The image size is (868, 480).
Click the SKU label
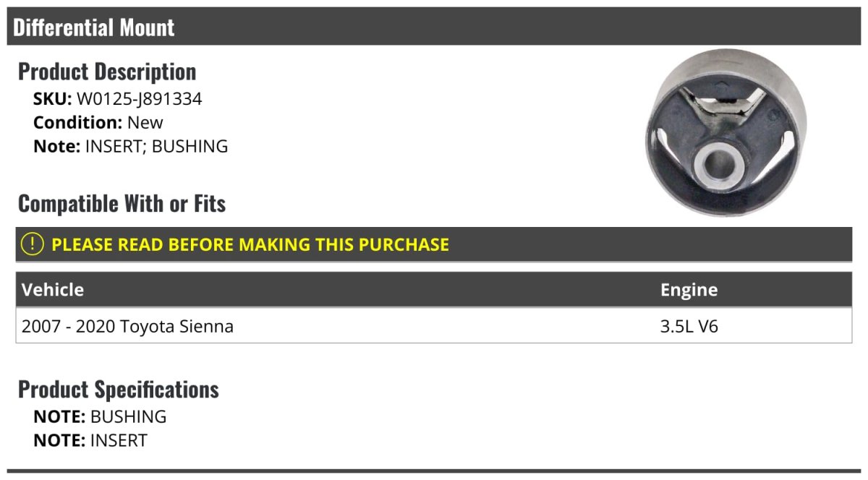52,99
